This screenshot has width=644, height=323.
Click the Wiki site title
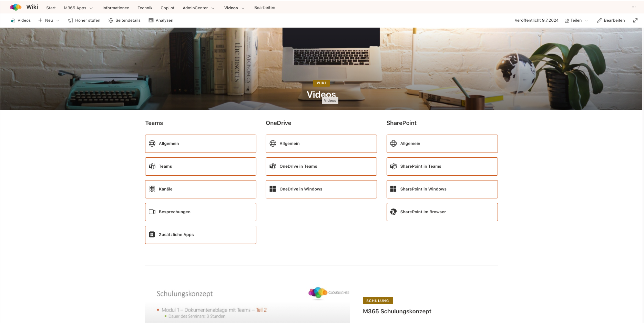(x=32, y=7)
